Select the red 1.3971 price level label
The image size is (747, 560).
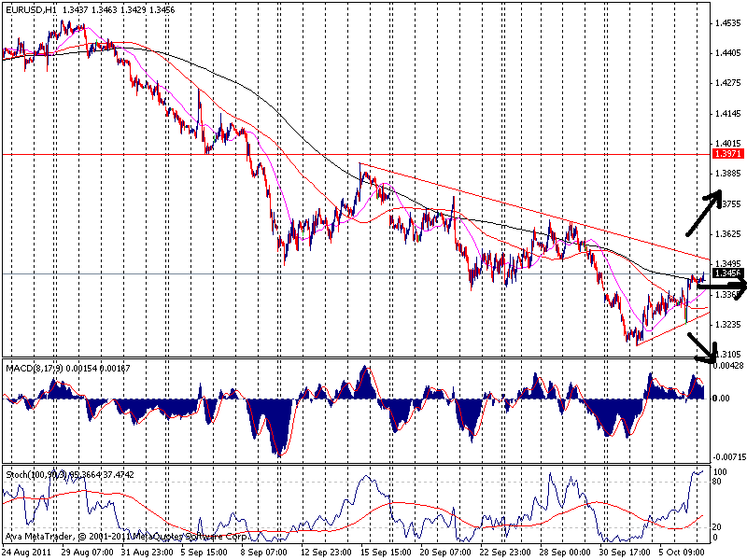(728, 153)
